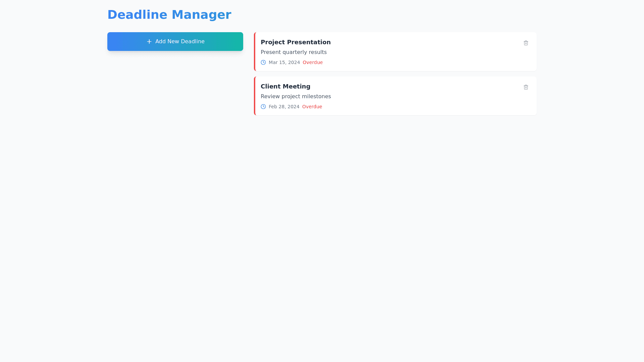Delete the Client Meeting deadline
Viewport: 644px width, 362px height.
pyautogui.click(x=526, y=87)
